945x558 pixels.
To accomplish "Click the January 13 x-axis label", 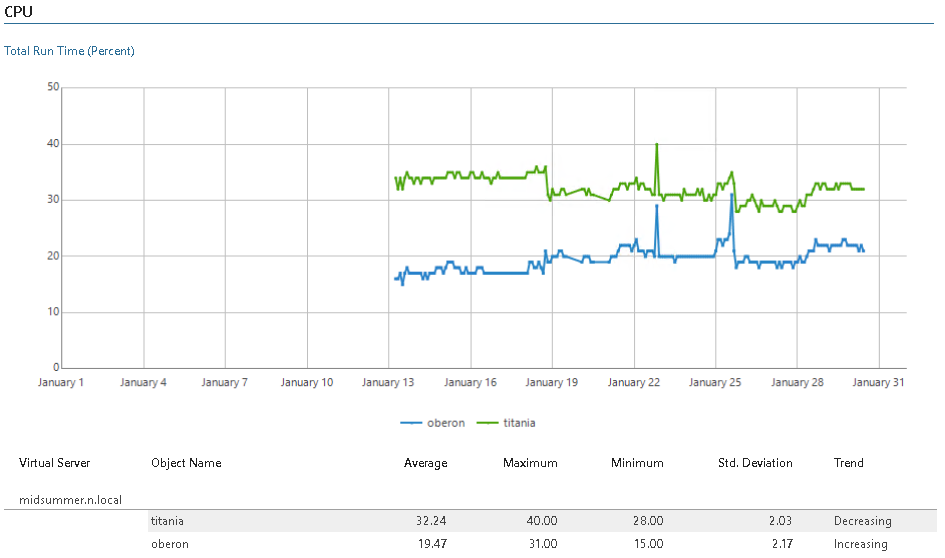I will point(388,382).
